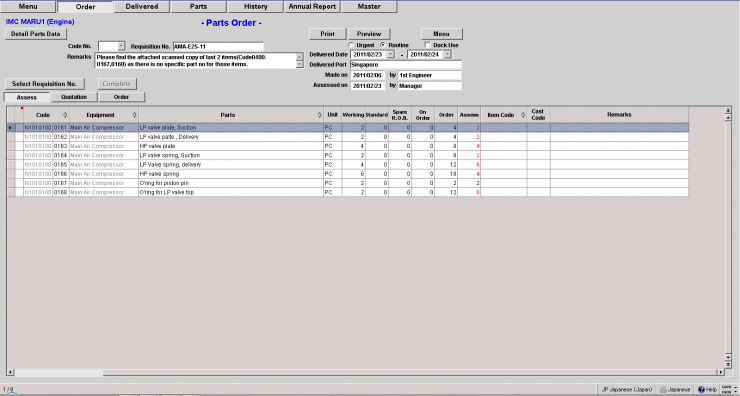Click the Requisition No. input field
740x396 pixels.
(x=218, y=46)
